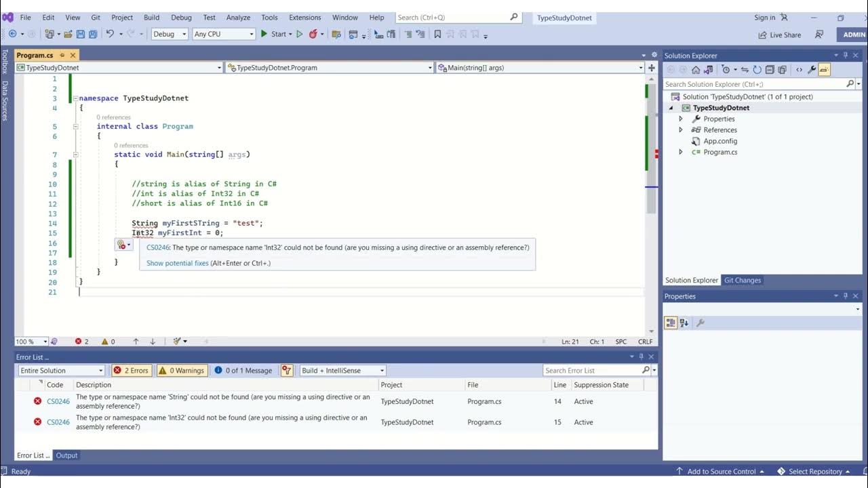Screen dimensions: 868x488
Task: Click Live Share icon
Action: tap(781, 35)
